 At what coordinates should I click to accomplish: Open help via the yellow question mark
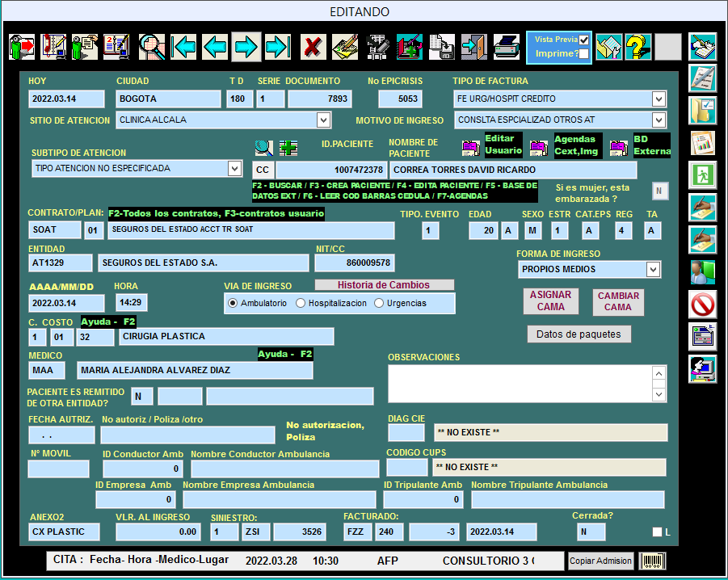[x=638, y=47]
